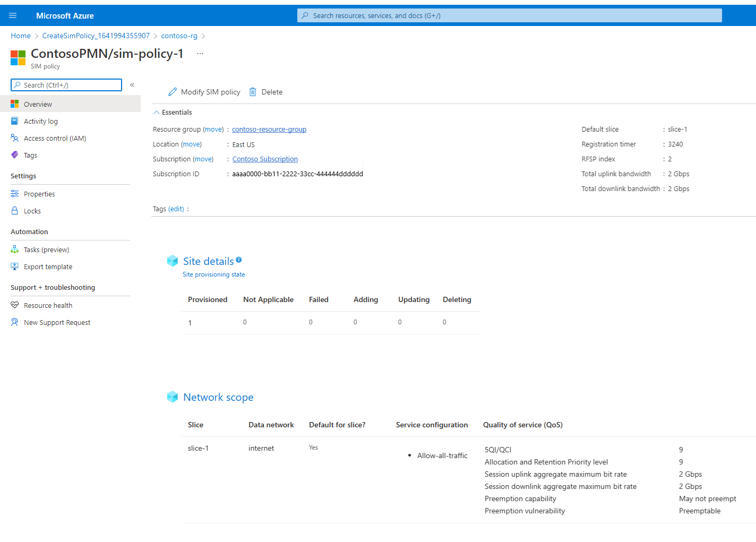
Task: Open Activity log
Action: (x=41, y=121)
